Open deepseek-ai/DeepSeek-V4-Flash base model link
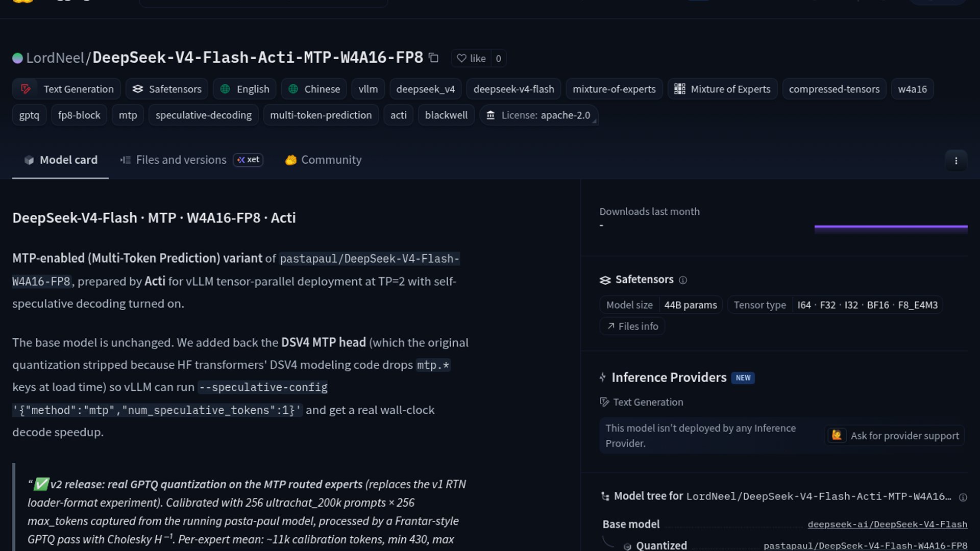The width and height of the screenshot is (980, 551). tap(887, 524)
